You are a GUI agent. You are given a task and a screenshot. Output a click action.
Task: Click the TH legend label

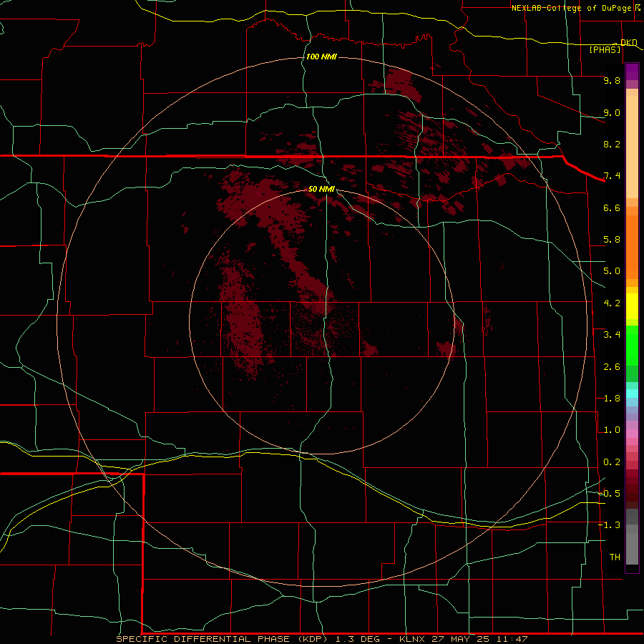(x=615, y=557)
